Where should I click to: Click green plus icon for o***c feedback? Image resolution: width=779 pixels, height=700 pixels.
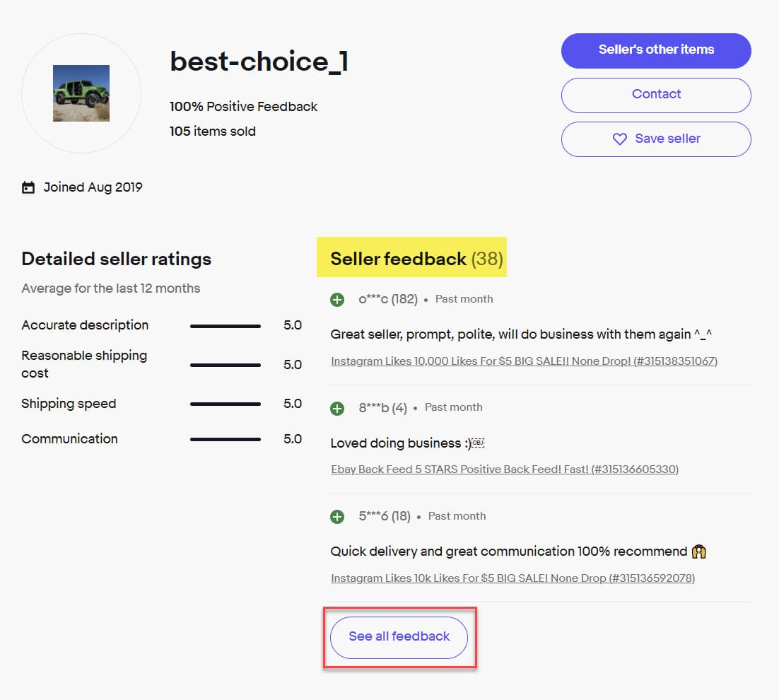point(337,300)
